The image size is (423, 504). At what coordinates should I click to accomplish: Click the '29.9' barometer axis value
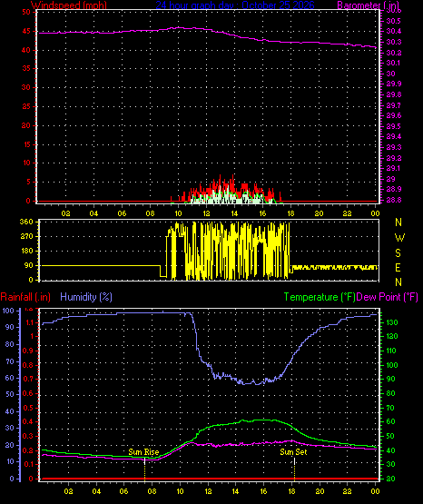click(393, 84)
